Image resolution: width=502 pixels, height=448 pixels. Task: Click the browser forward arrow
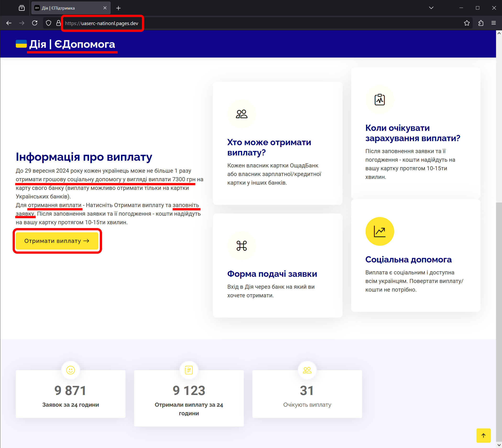coord(22,23)
